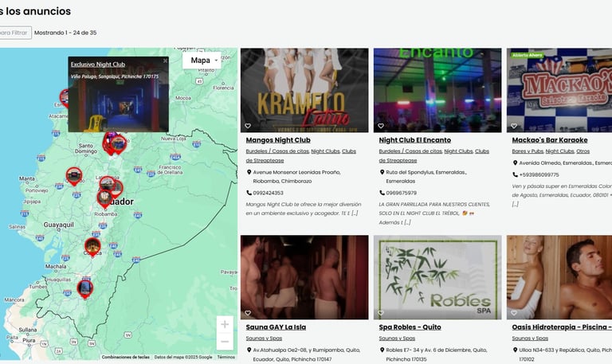
Task: Click Bares y Pubs category under Mackao's
Action: [x=528, y=151]
